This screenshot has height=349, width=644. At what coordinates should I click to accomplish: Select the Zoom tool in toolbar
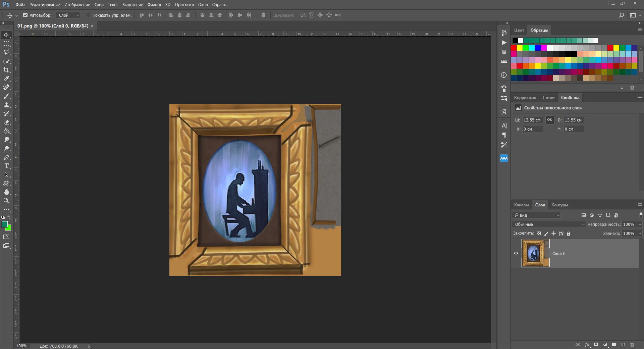click(6, 201)
